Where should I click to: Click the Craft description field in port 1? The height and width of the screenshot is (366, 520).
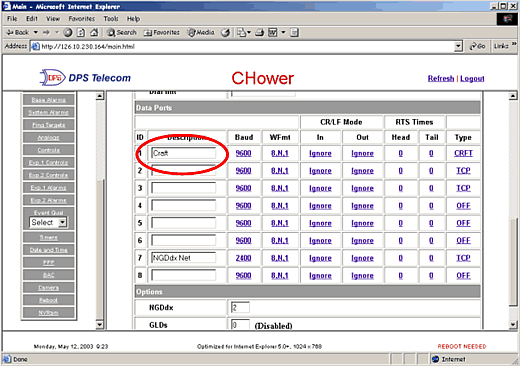pos(183,153)
